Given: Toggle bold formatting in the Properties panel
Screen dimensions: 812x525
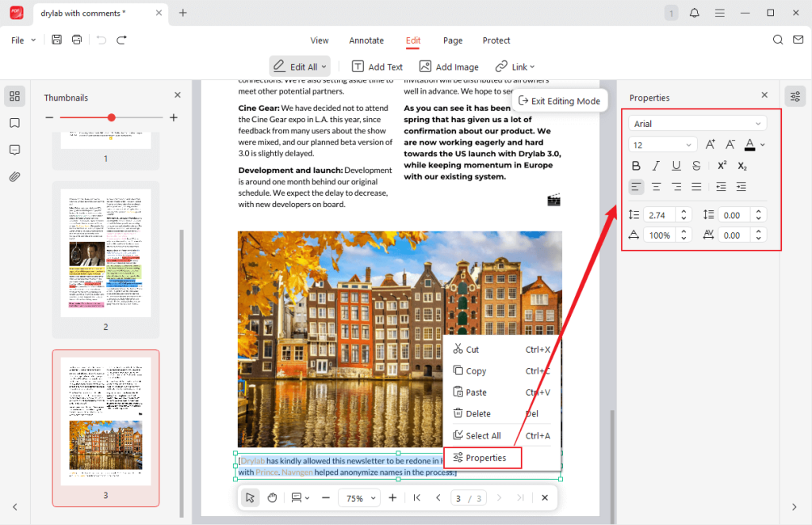Looking at the screenshot, I should click(636, 165).
